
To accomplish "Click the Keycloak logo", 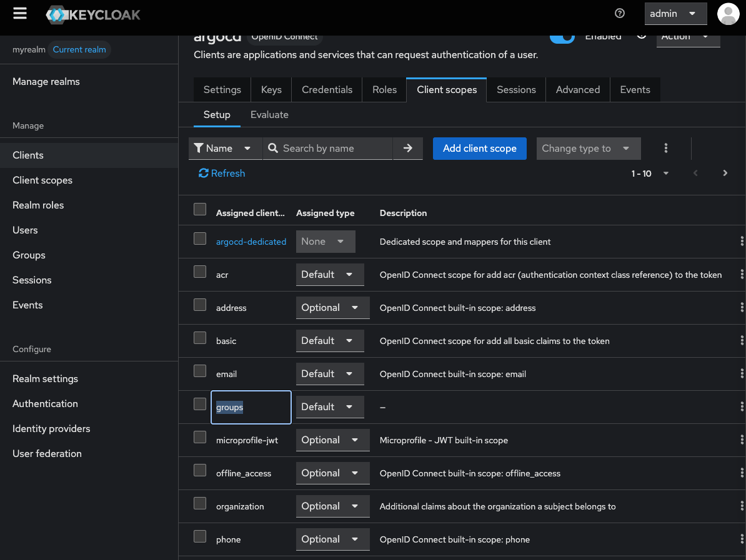I will click(x=93, y=15).
